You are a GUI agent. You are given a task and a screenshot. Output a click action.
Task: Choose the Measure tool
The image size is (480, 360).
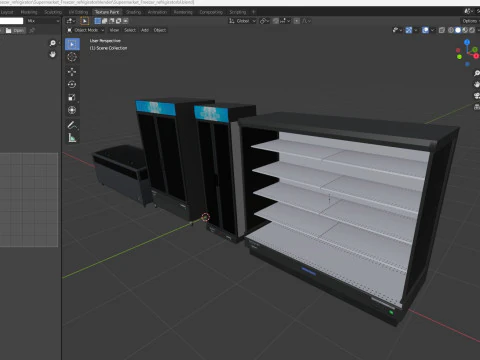[x=72, y=138]
